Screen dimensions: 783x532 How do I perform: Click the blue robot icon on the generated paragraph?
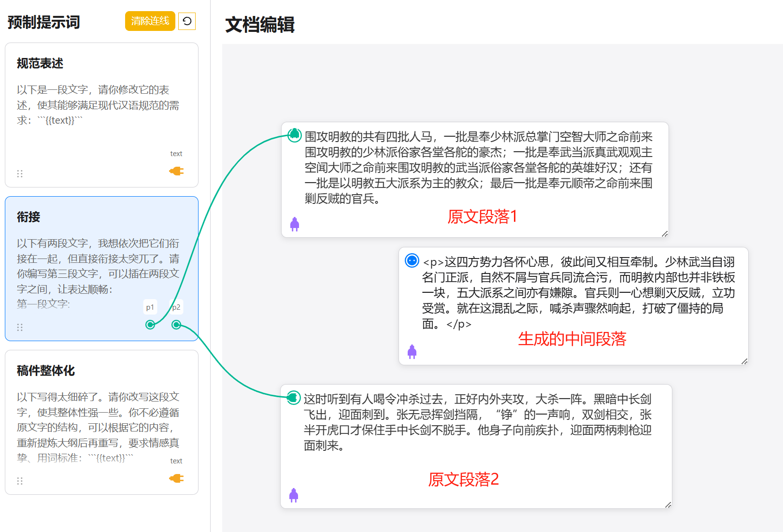[x=412, y=260]
